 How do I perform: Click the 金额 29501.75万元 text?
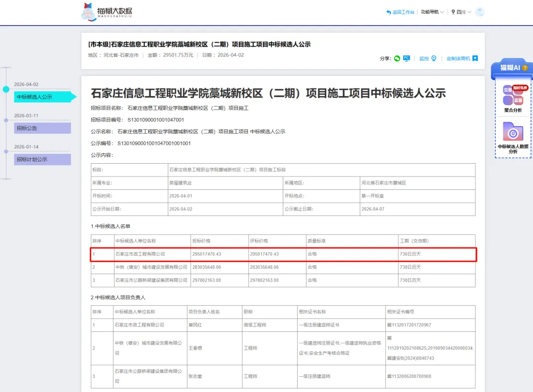(x=170, y=55)
